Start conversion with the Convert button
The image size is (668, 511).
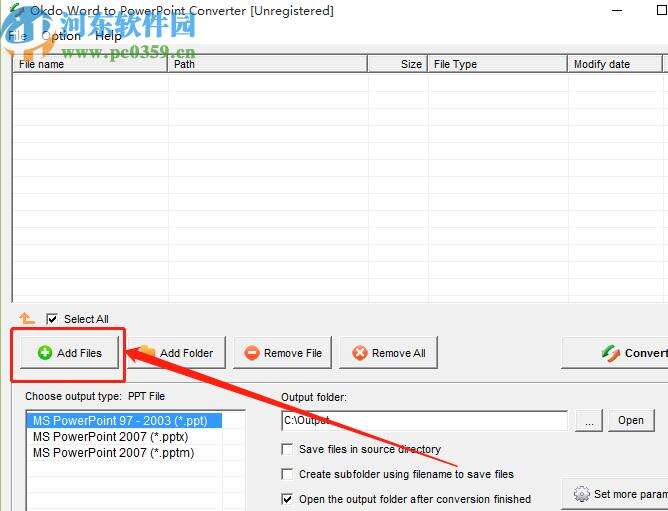coord(616,352)
